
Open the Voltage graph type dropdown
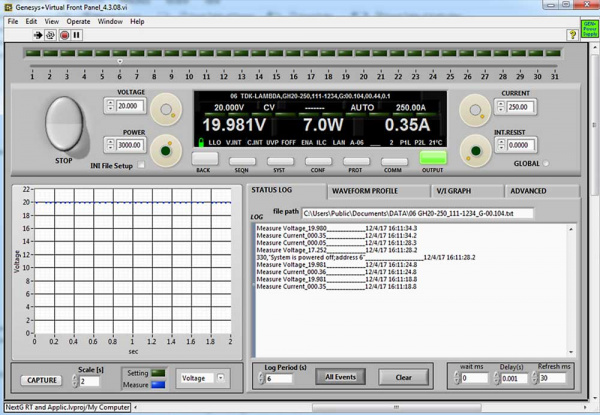220,378
